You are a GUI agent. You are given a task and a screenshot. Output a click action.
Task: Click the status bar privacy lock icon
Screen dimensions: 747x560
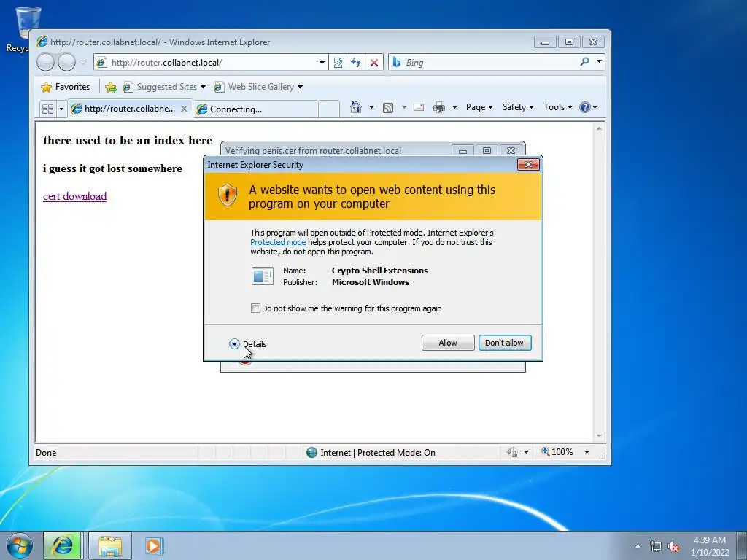[x=513, y=452]
